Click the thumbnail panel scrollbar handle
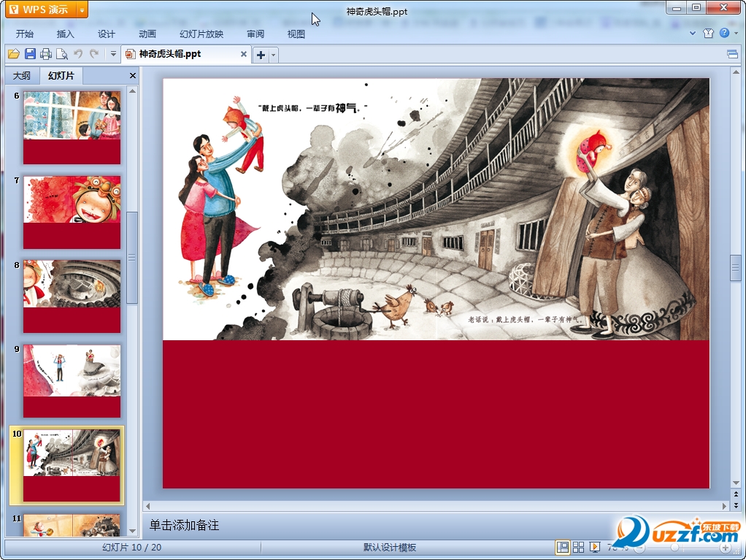Image resolution: width=746 pixels, height=560 pixels. (132, 258)
